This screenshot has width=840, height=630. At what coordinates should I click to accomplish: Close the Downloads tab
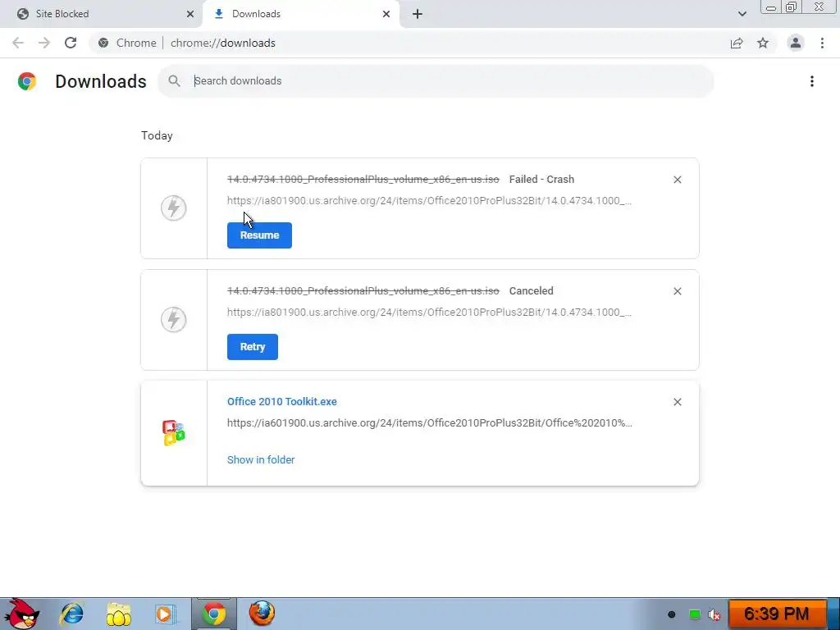(386, 14)
